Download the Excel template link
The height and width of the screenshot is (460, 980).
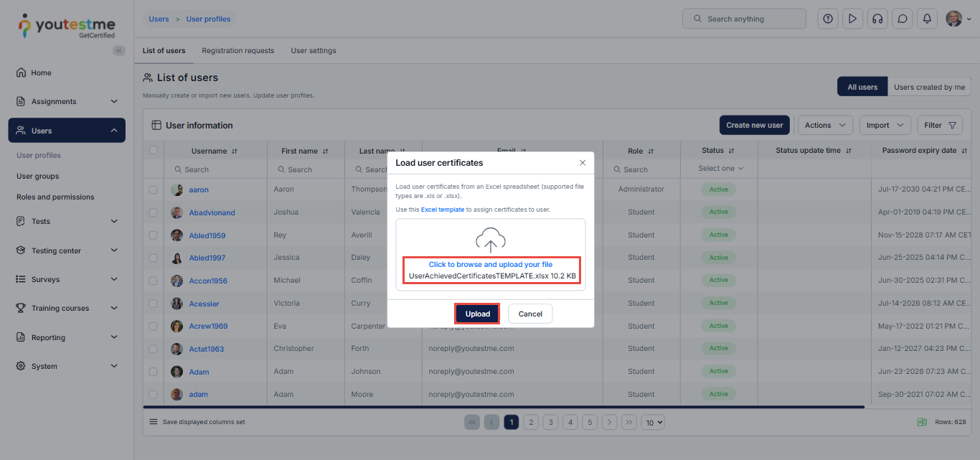click(442, 210)
